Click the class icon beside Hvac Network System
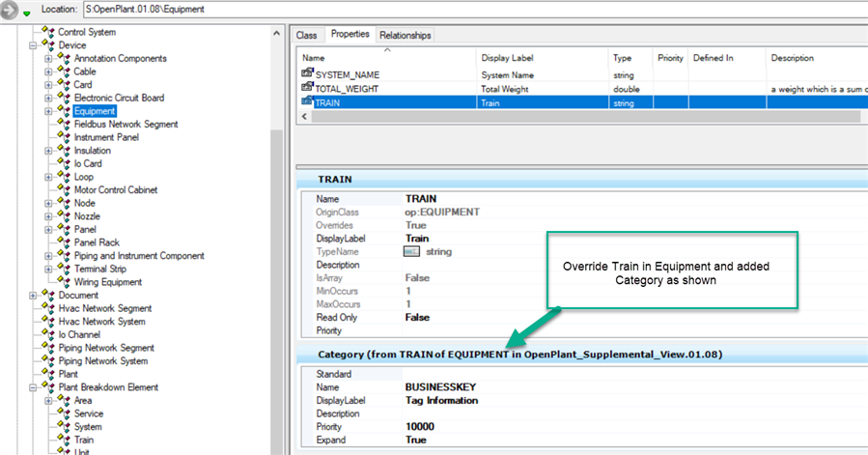868x455 pixels. click(48, 322)
